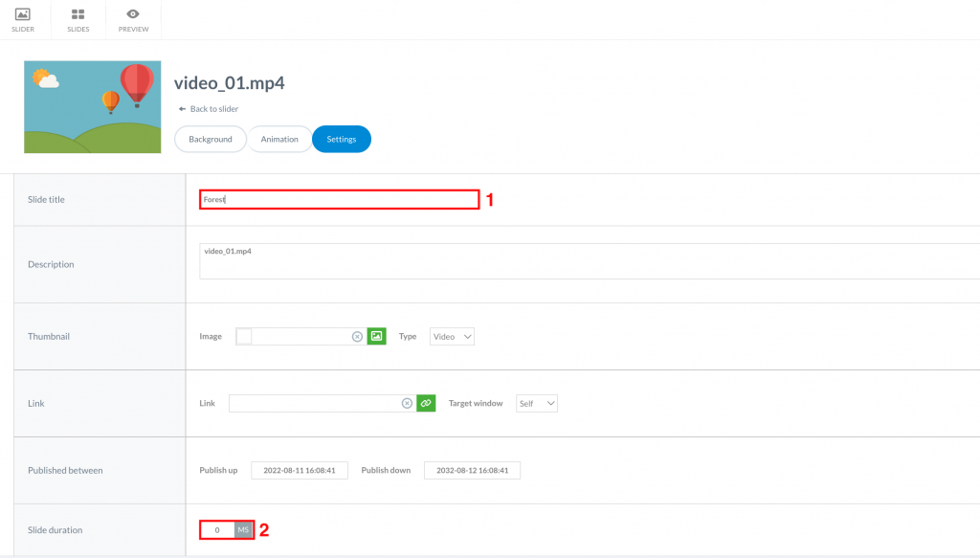
Task: Open the Slides grid icon
Action: [78, 13]
